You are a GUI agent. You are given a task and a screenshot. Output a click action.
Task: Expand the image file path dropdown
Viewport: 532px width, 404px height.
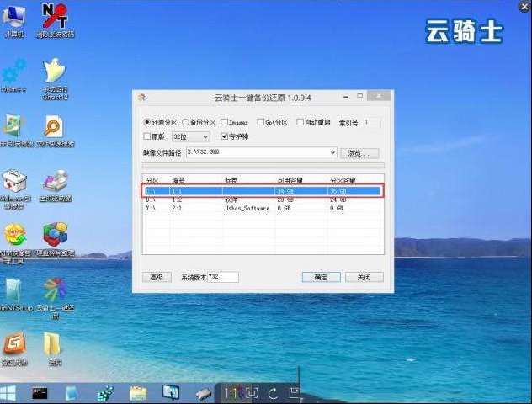click(x=332, y=153)
